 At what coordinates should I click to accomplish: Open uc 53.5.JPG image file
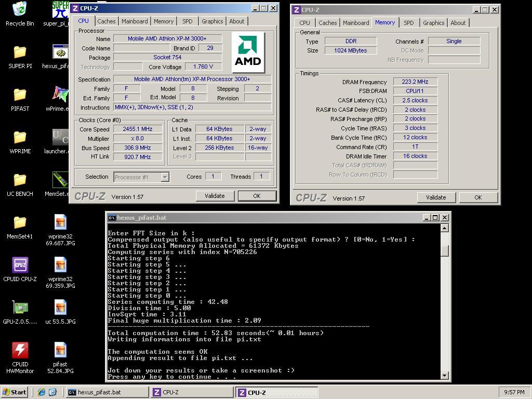click(60, 312)
